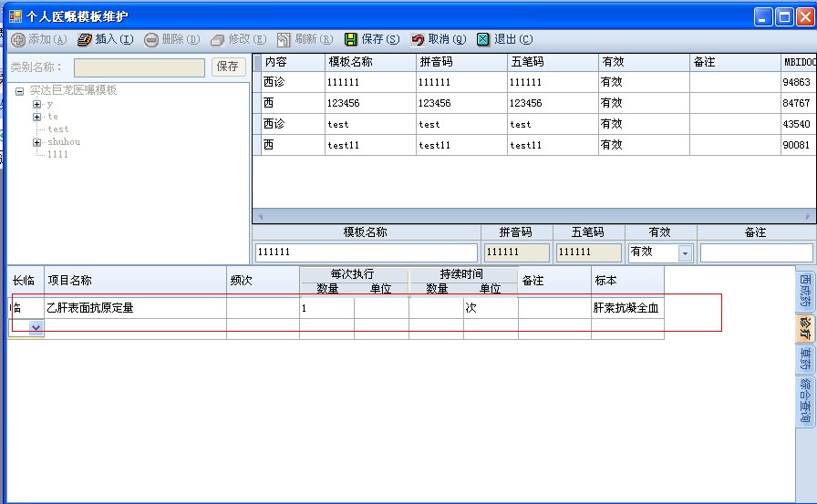Switch to the 草药 side tab

point(805,359)
